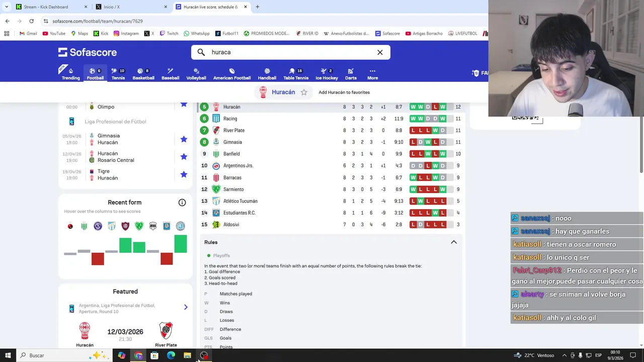Click the tall green bar in Recent form
The image size is (644, 362).
click(x=181, y=244)
